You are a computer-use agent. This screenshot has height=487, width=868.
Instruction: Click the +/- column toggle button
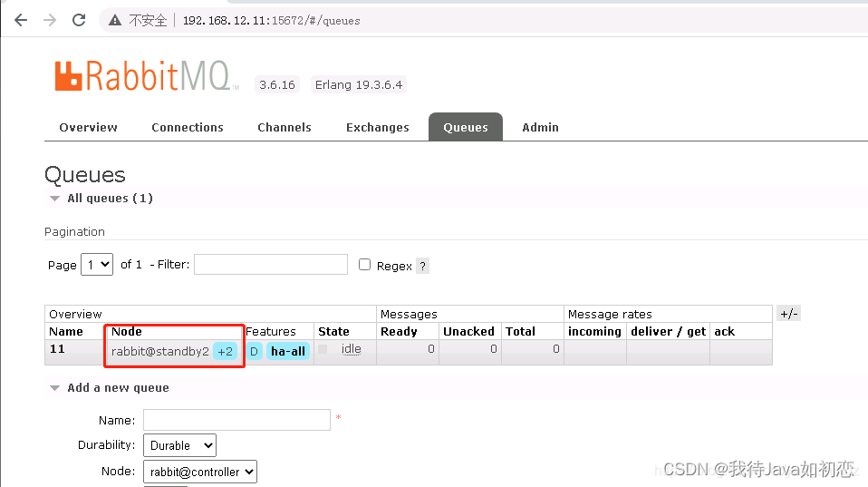789,314
